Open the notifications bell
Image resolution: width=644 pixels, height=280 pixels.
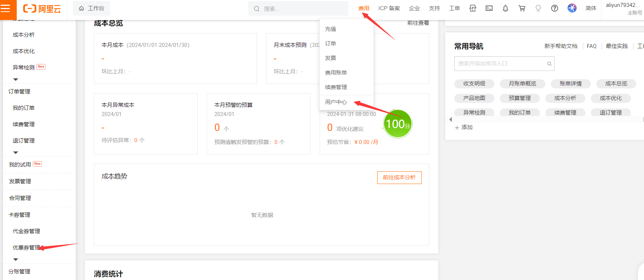[x=505, y=8]
